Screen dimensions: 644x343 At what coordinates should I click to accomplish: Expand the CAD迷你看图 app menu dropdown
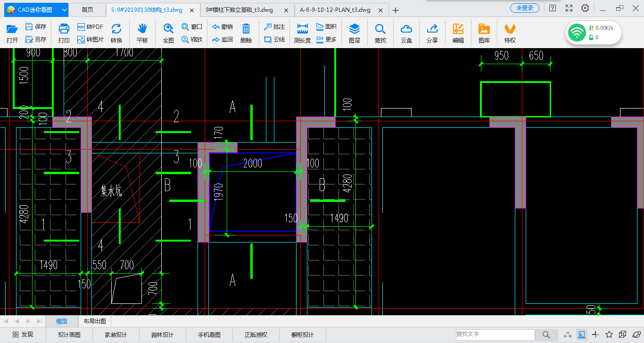click(x=65, y=9)
